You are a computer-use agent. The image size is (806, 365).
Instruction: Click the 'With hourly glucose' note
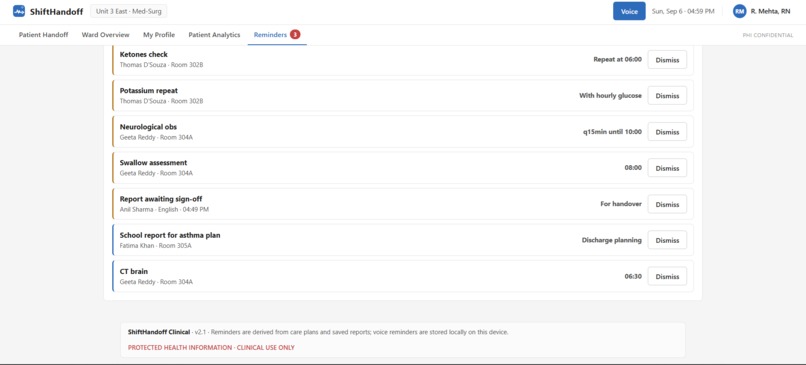[x=610, y=96]
